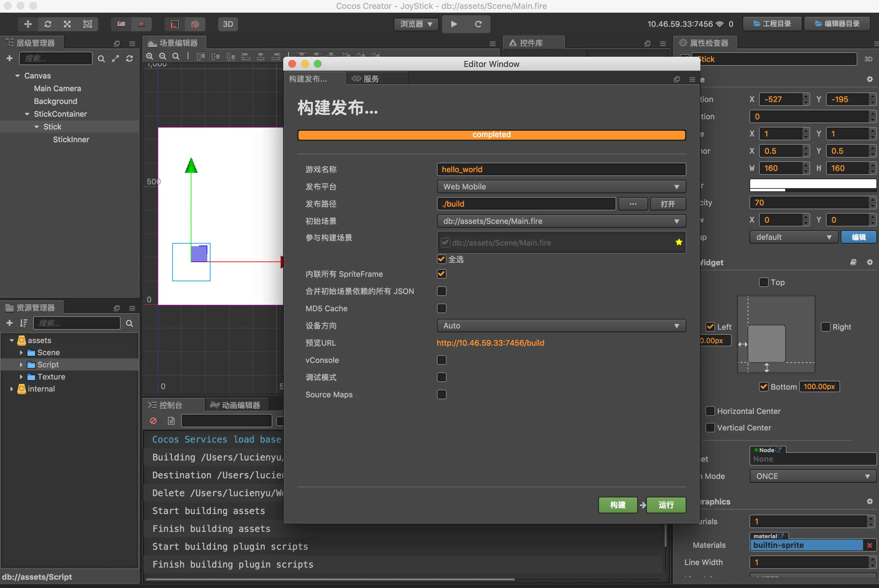Click the Refresh preview icon
This screenshot has width=879, height=588.
(478, 24)
